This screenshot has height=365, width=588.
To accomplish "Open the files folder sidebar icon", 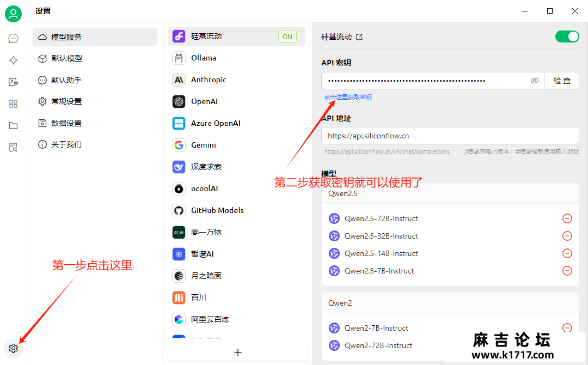I will [13, 125].
